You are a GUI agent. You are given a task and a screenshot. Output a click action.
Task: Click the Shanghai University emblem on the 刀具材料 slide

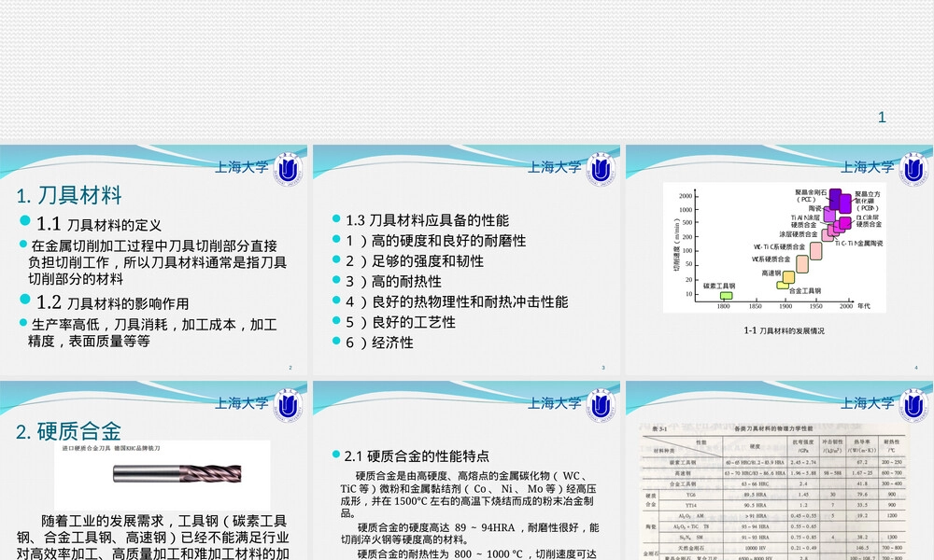click(x=288, y=169)
